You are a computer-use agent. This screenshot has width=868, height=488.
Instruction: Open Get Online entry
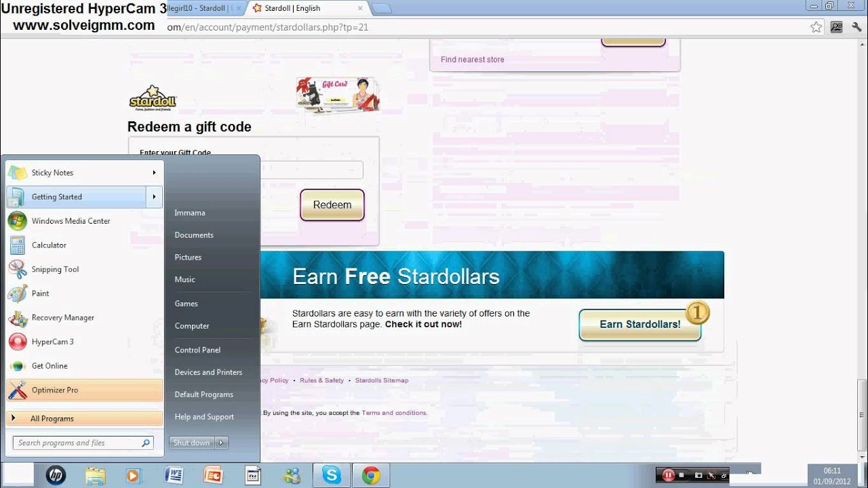[x=84, y=366]
